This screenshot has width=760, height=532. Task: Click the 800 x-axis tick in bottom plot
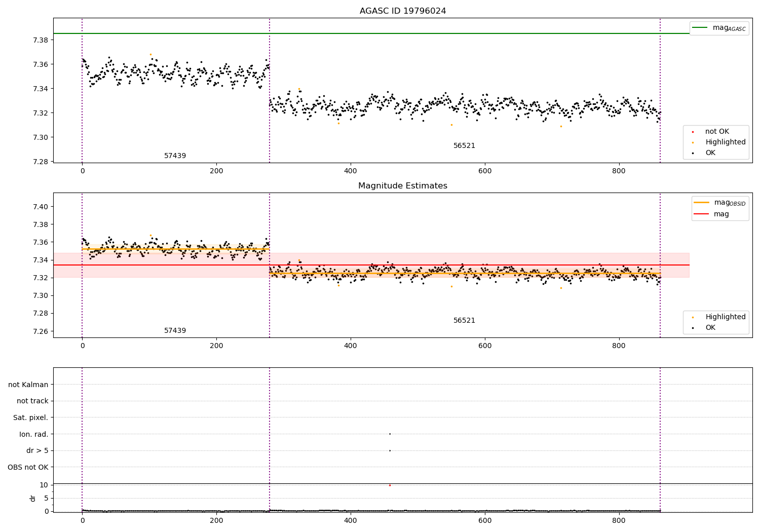(619, 520)
